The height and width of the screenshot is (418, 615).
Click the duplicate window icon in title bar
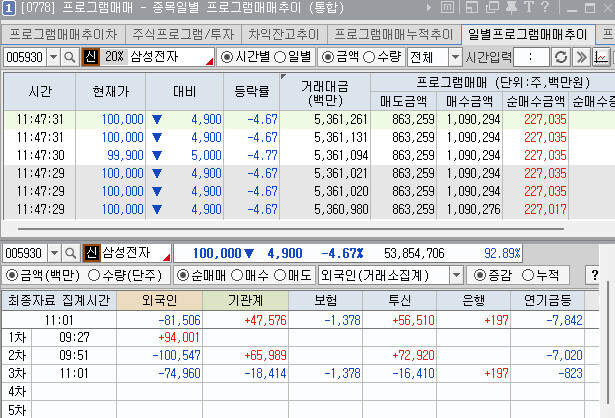492,7
